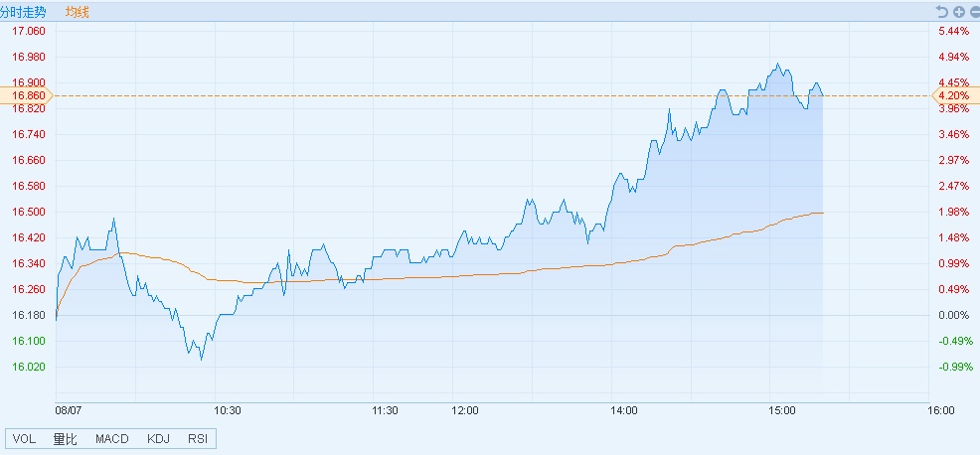Switch to the RSI indicator

click(x=198, y=439)
